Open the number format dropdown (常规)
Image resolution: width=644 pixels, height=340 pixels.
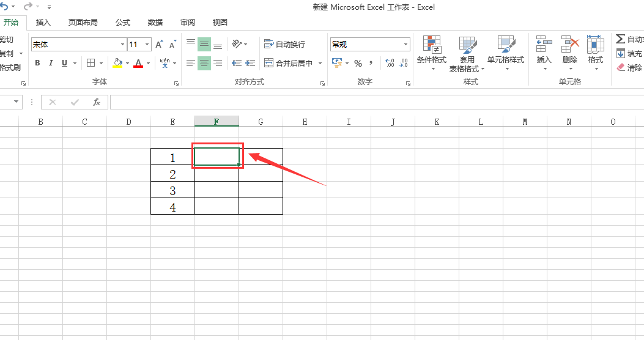(x=405, y=45)
